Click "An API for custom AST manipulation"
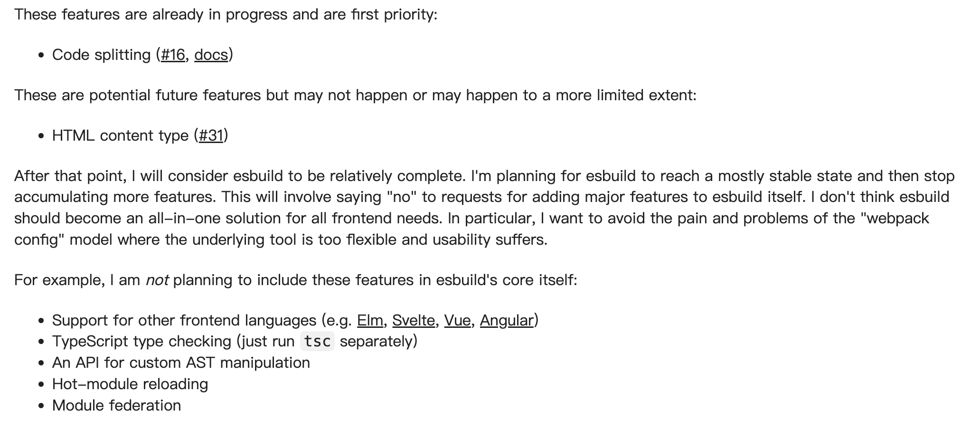The height and width of the screenshot is (421, 980). tap(181, 363)
